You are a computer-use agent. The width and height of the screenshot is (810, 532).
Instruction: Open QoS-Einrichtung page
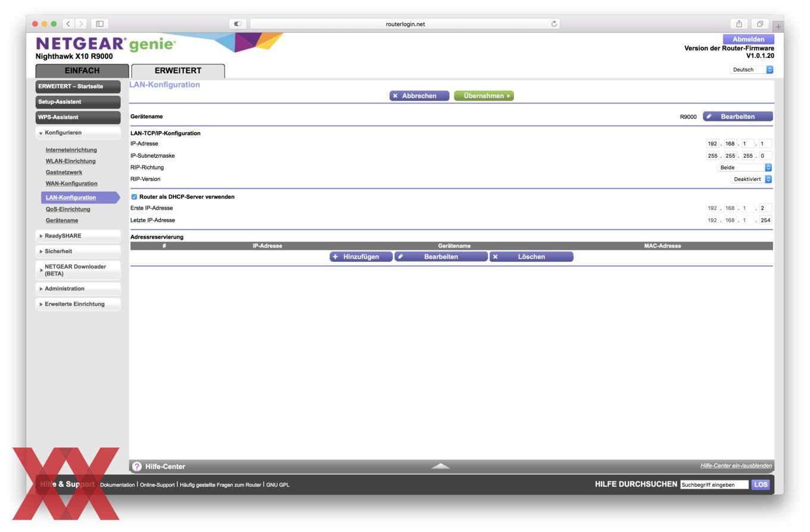[x=68, y=209]
